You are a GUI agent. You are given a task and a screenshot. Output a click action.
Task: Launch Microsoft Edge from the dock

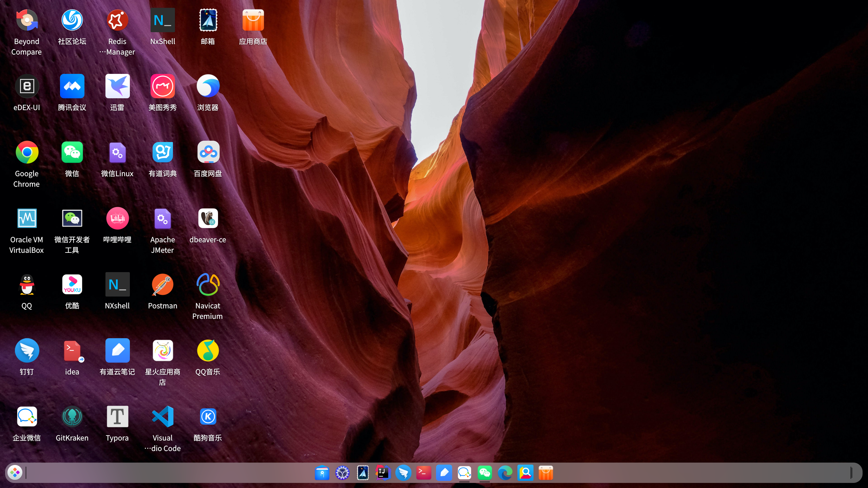pyautogui.click(x=505, y=472)
